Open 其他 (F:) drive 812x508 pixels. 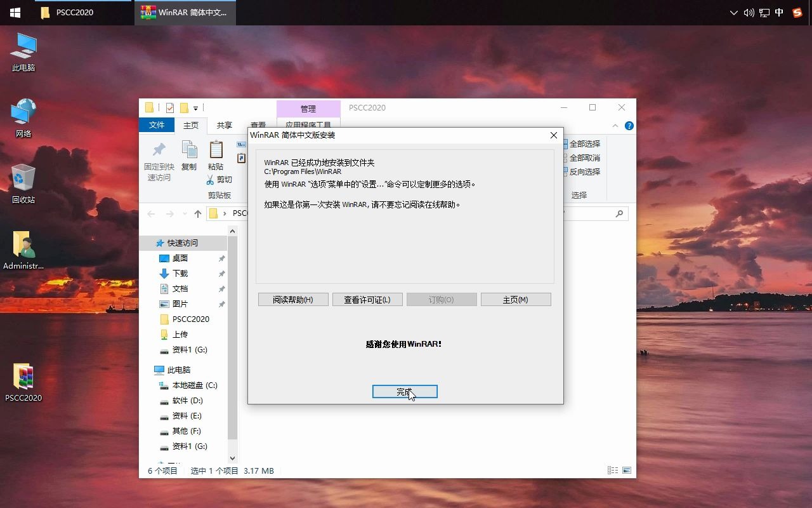(187, 431)
